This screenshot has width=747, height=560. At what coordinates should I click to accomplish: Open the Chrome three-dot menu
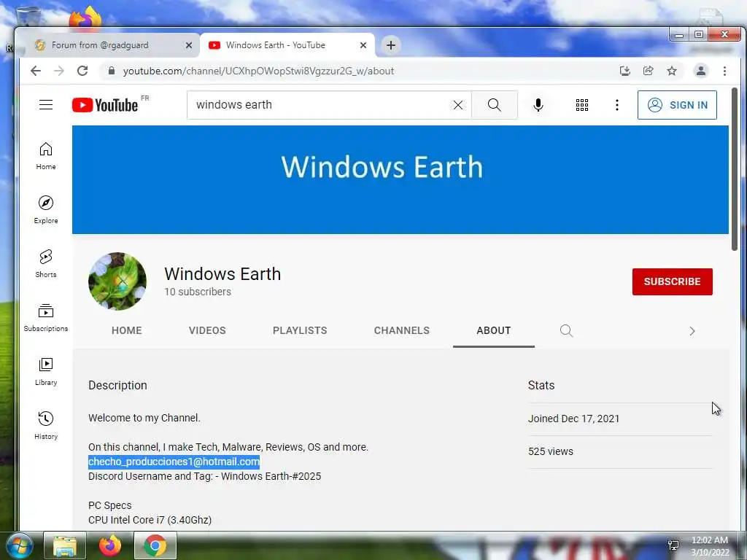pos(724,71)
